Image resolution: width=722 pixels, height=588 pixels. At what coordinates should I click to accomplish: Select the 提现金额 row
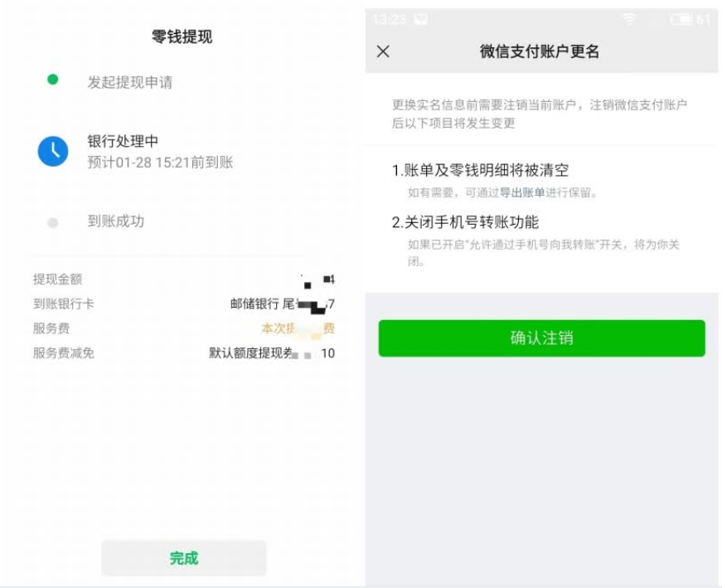[184, 279]
